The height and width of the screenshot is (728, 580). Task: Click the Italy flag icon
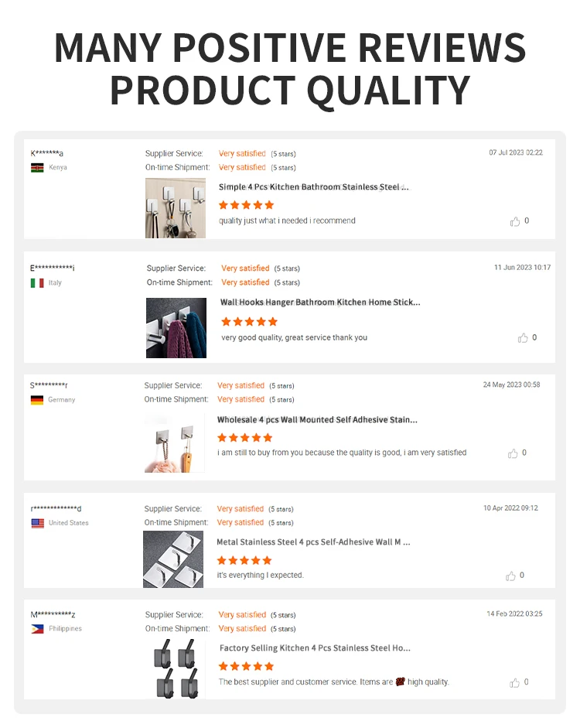(x=37, y=282)
